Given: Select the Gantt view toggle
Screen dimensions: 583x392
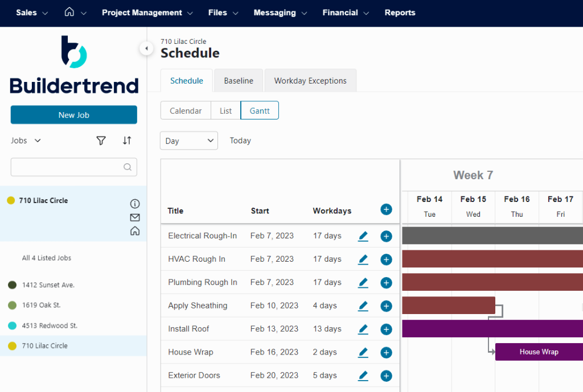Looking at the screenshot, I should (260, 111).
